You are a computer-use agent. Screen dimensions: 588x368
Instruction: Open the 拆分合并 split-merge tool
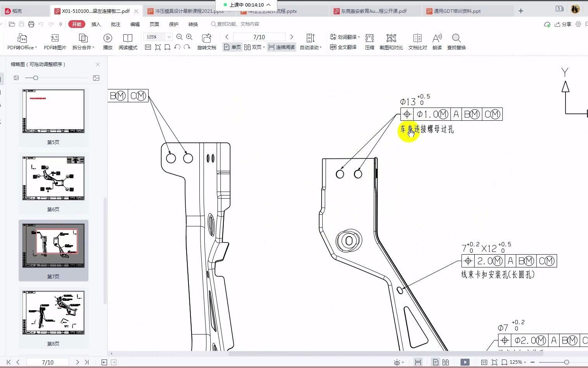pos(83,42)
